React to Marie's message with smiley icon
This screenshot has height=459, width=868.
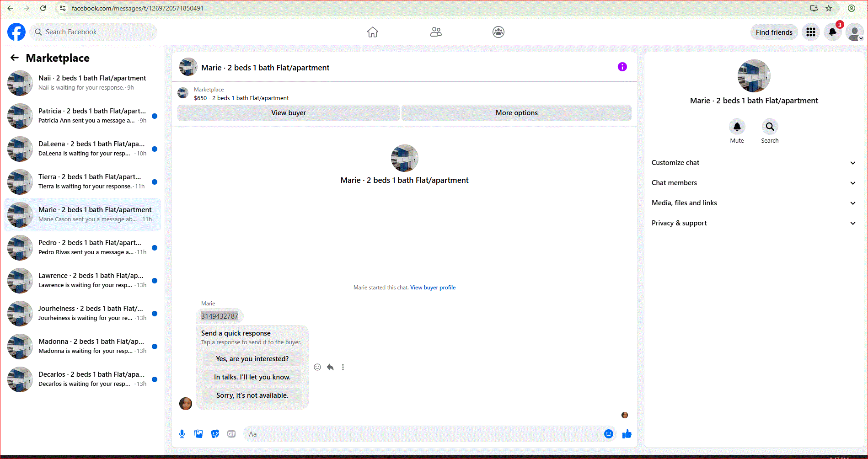(x=317, y=367)
